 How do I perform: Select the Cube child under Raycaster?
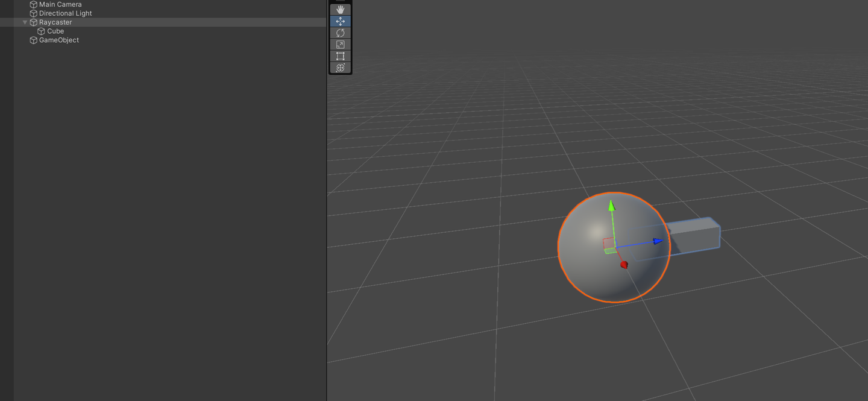[x=55, y=31]
